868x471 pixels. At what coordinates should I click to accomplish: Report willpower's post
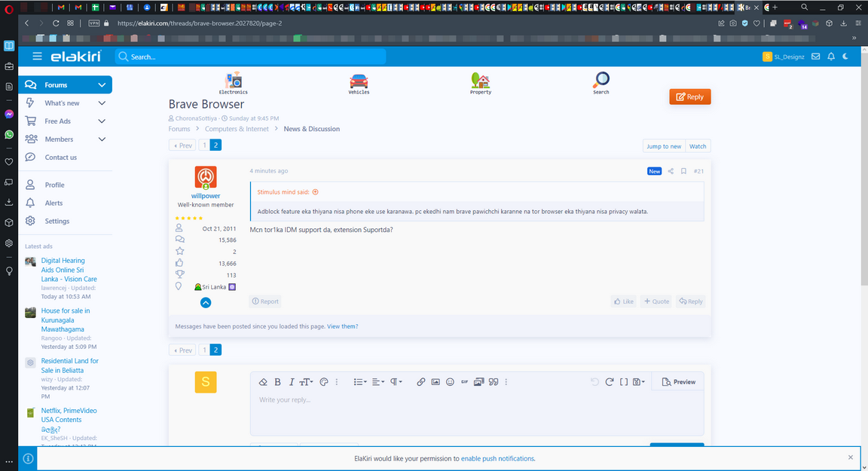(x=265, y=301)
